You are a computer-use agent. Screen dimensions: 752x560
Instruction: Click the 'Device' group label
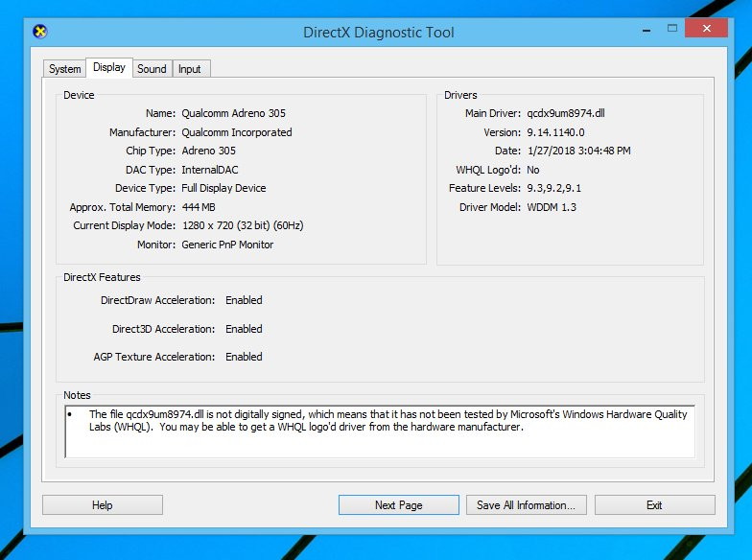(79, 95)
